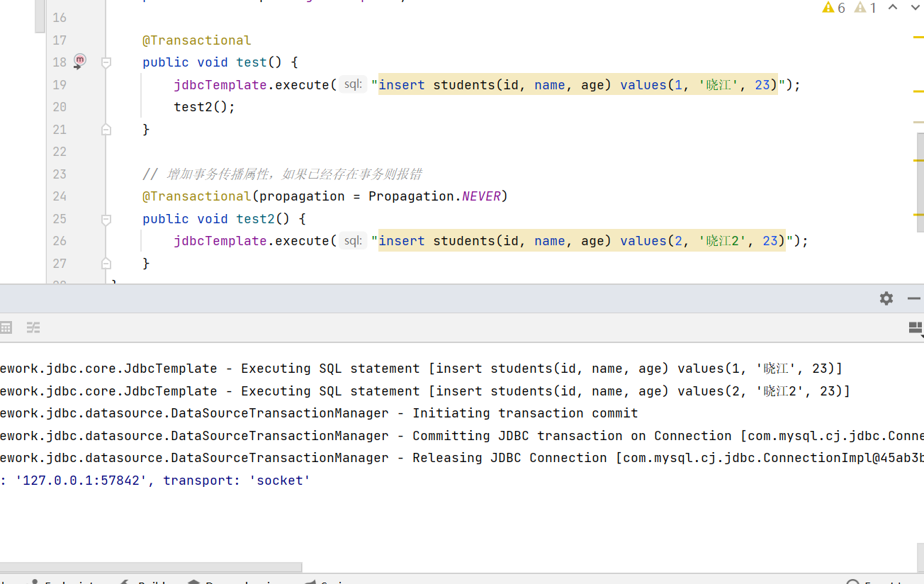Click fold end marker on line 21

click(106, 130)
